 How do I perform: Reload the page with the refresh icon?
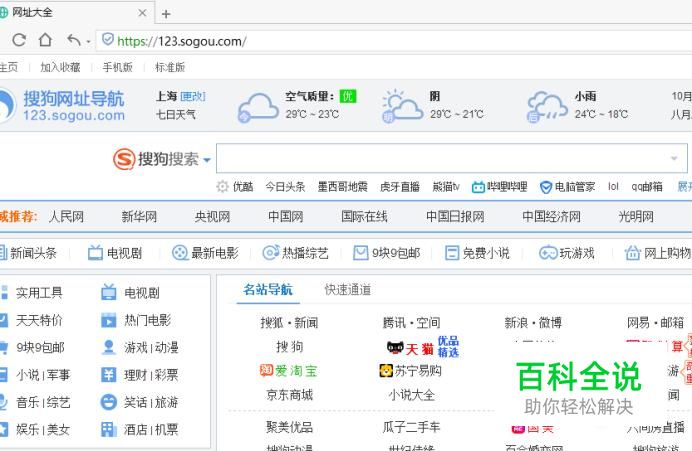click(19, 40)
